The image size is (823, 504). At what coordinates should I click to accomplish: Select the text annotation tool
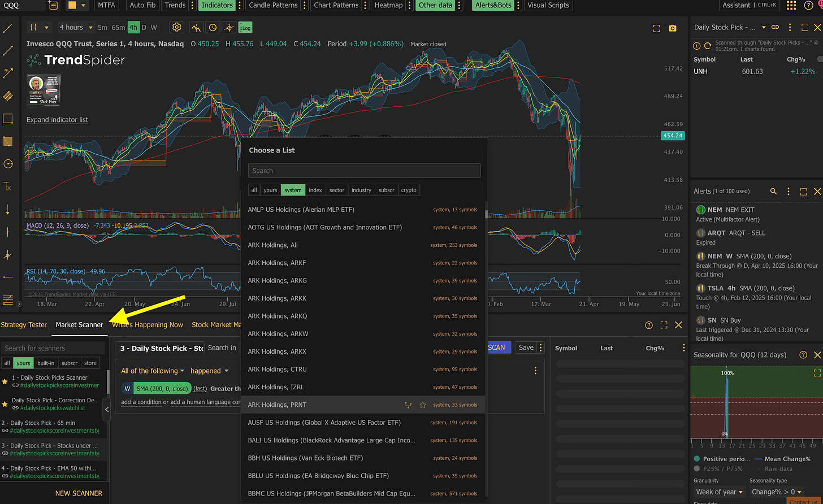(8, 186)
